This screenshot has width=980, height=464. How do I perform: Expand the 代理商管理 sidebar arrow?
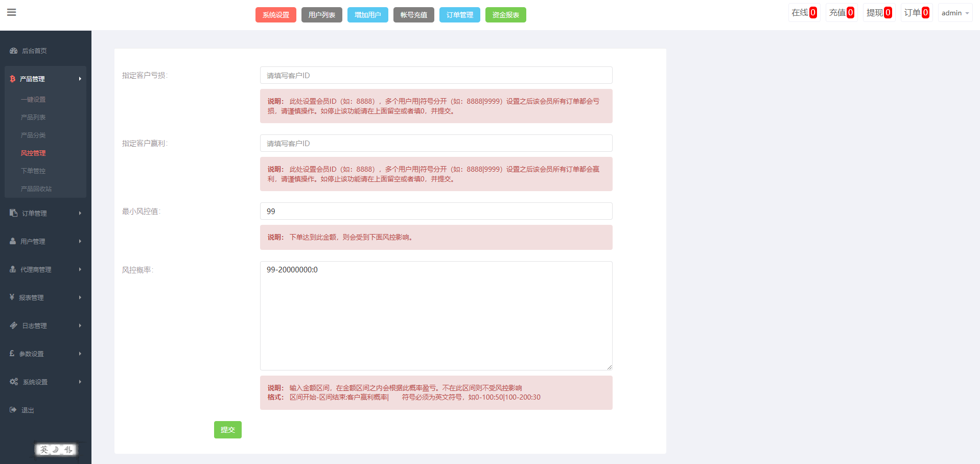click(x=80, y=269)
